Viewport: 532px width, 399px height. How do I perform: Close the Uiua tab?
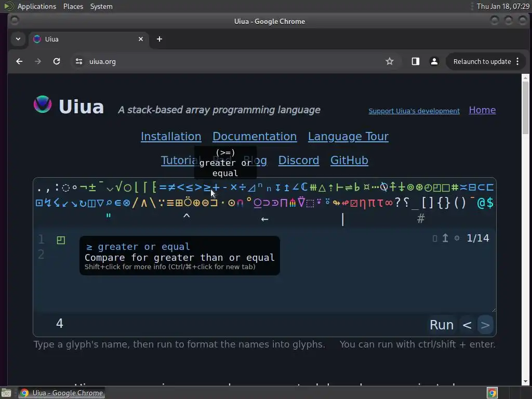[x=141, y=39]
